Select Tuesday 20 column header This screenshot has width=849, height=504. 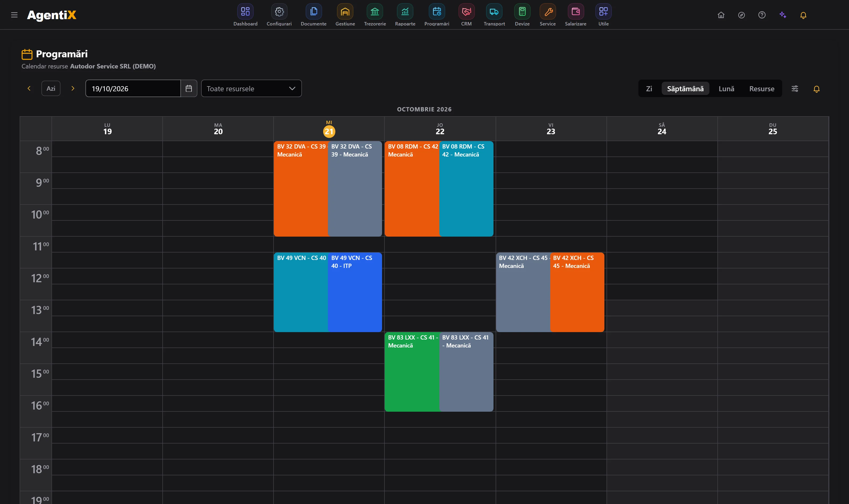coord(218,129)
